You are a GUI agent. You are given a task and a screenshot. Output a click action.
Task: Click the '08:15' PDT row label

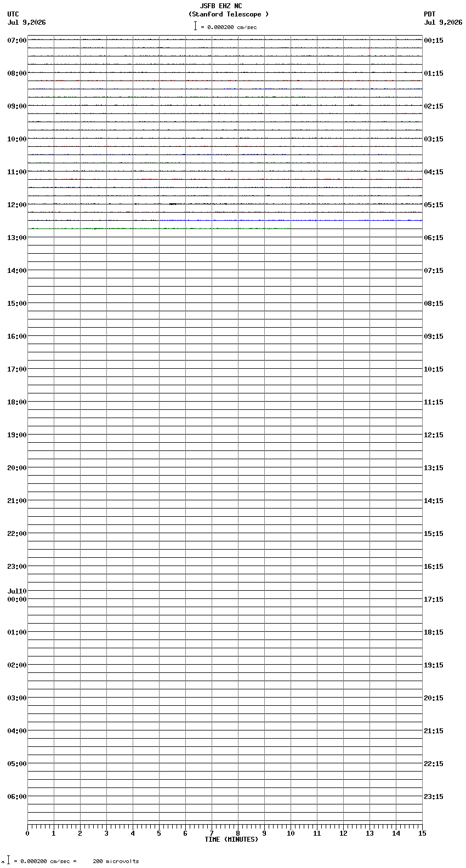click(434, 304)
